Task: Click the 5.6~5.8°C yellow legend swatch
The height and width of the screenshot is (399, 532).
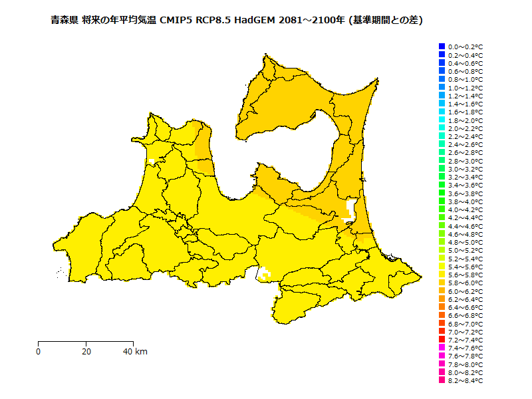Action: 442,274
